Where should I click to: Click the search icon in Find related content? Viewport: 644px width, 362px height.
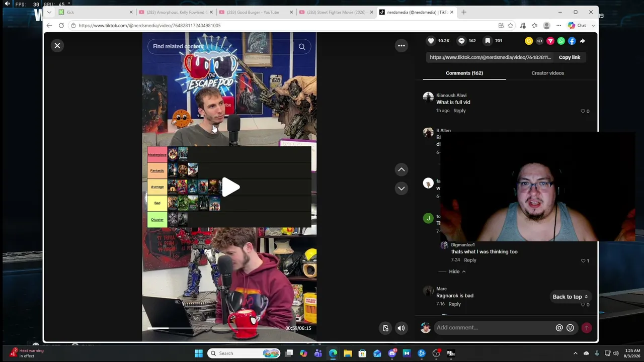pos(302,46)
